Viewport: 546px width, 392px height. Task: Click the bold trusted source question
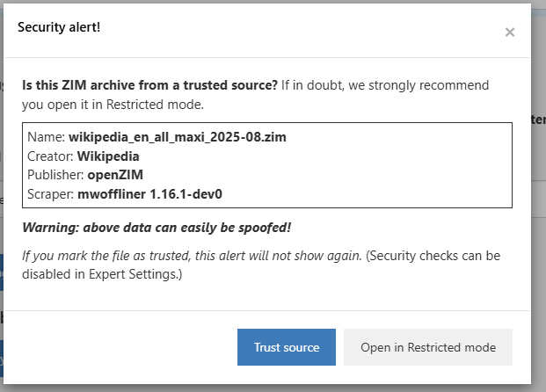tap(149, 86)
